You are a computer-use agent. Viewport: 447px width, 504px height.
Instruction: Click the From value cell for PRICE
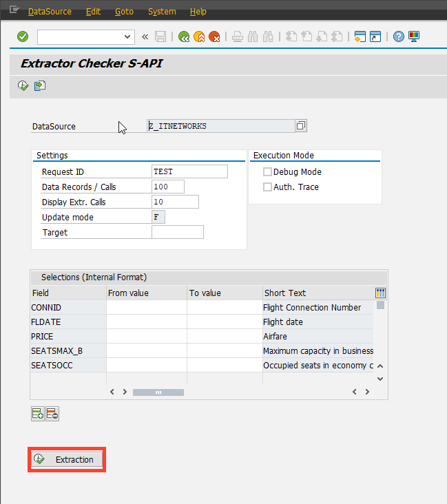point(147,337)
